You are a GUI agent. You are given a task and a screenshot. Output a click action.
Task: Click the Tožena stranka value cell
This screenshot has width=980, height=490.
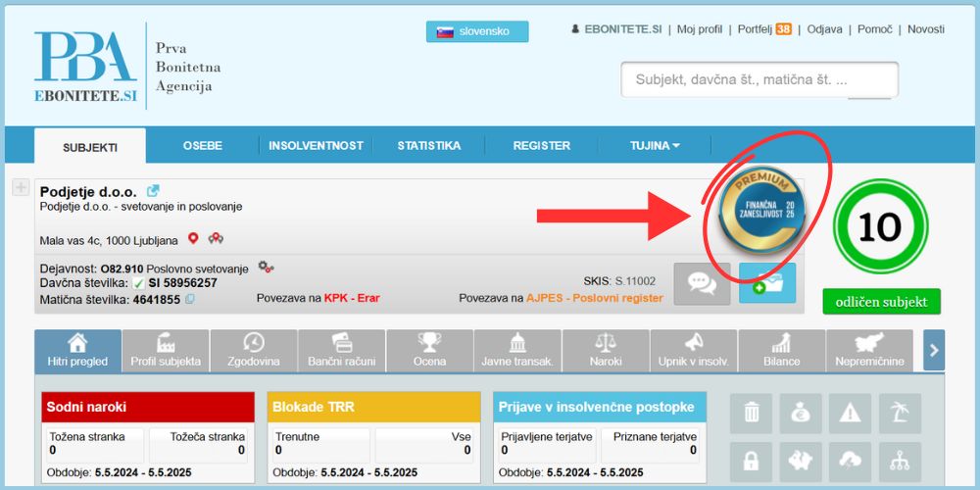[96, 445]
